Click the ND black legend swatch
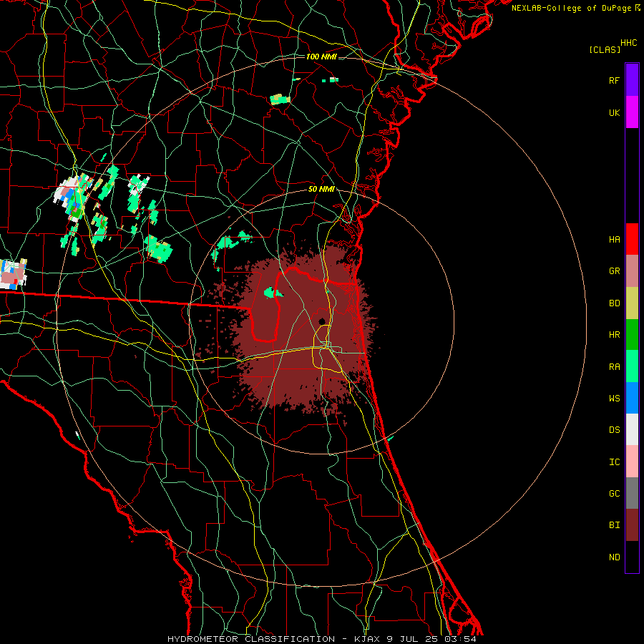Image resolution: width=644 pixels, height=644 pixels. [632, 557]
